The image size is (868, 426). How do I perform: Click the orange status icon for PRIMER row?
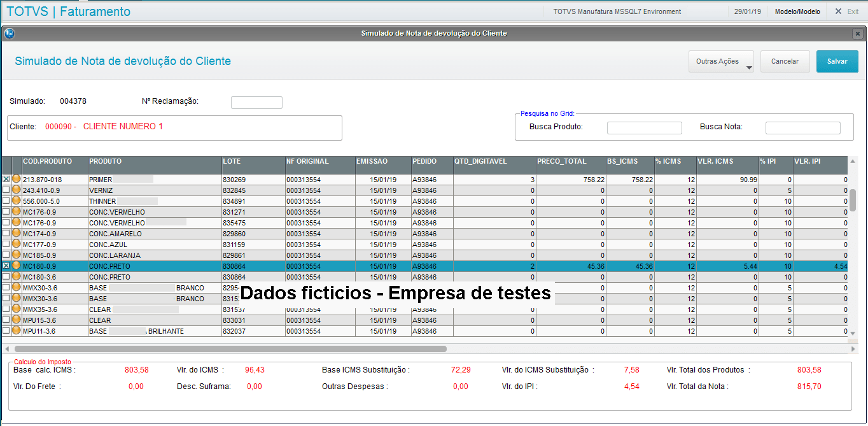click(x=17, y=180)
